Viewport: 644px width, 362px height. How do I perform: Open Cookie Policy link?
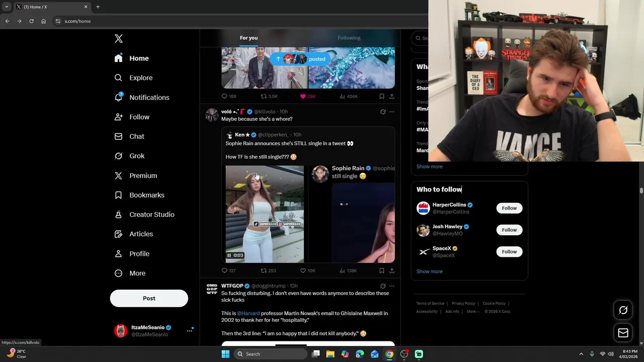tap(494, 304)
